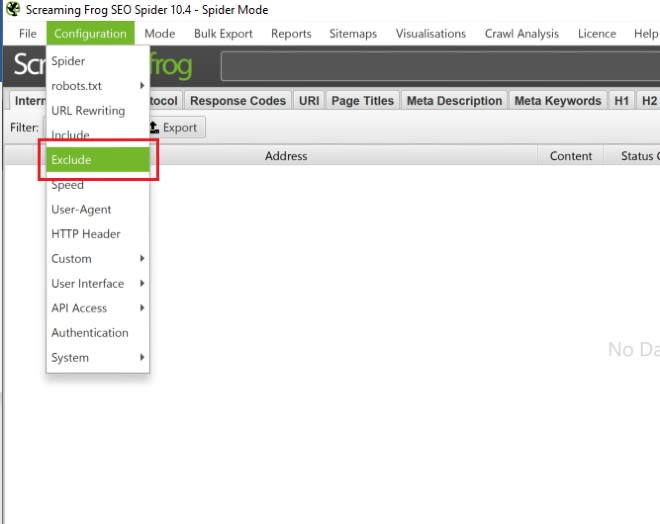Open the Visualisations menu
The image size is (660, 524).
click(431, 33)
